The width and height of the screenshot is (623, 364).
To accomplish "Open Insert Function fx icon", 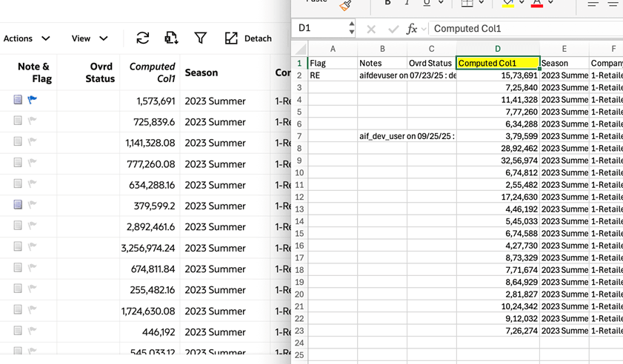I will (x=412, y=29).
